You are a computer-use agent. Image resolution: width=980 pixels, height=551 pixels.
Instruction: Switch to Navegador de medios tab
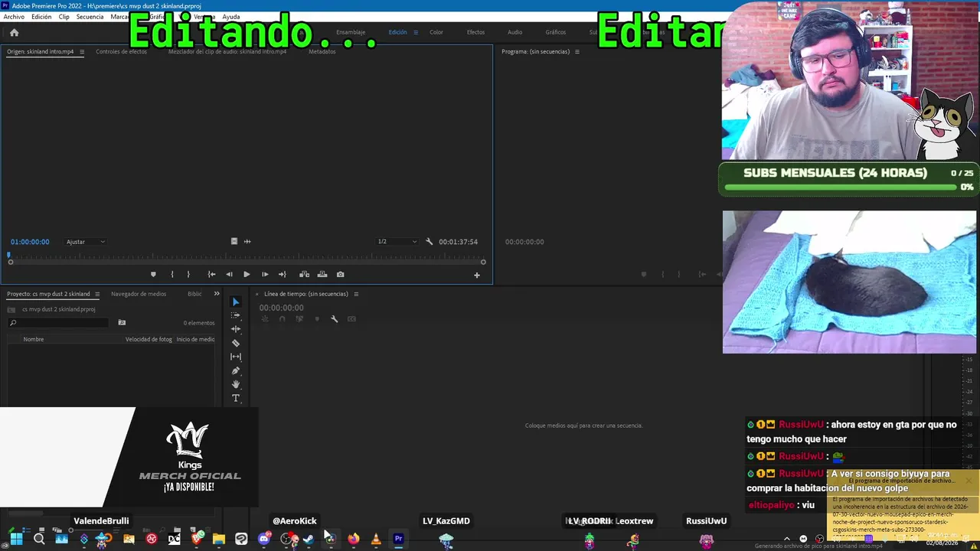(139, 294)
